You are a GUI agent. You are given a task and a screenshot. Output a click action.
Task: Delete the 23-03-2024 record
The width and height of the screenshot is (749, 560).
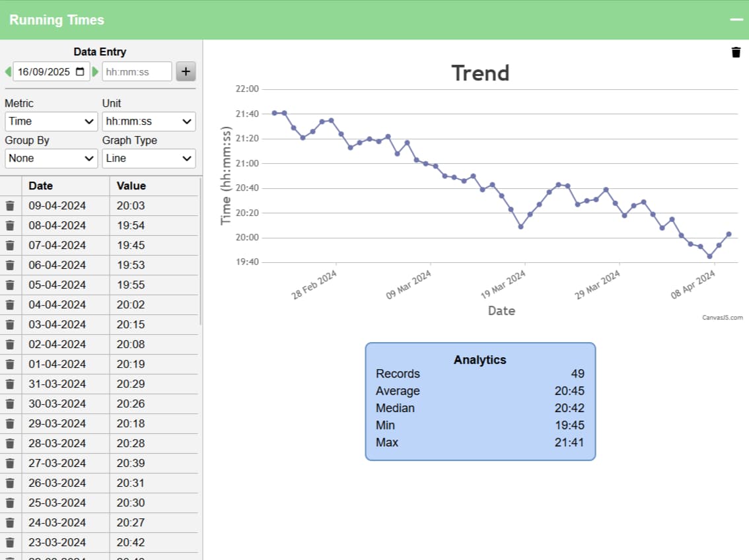(x=10, y=543)
